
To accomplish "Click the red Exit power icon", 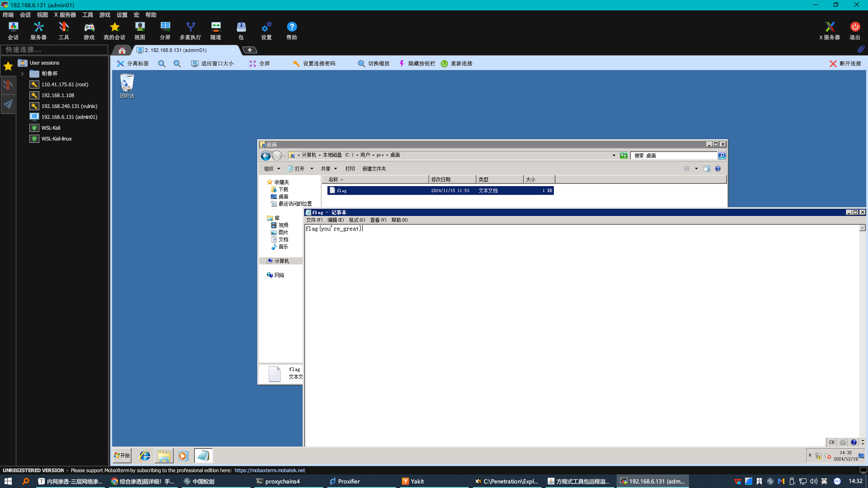I will pos(855,31).
